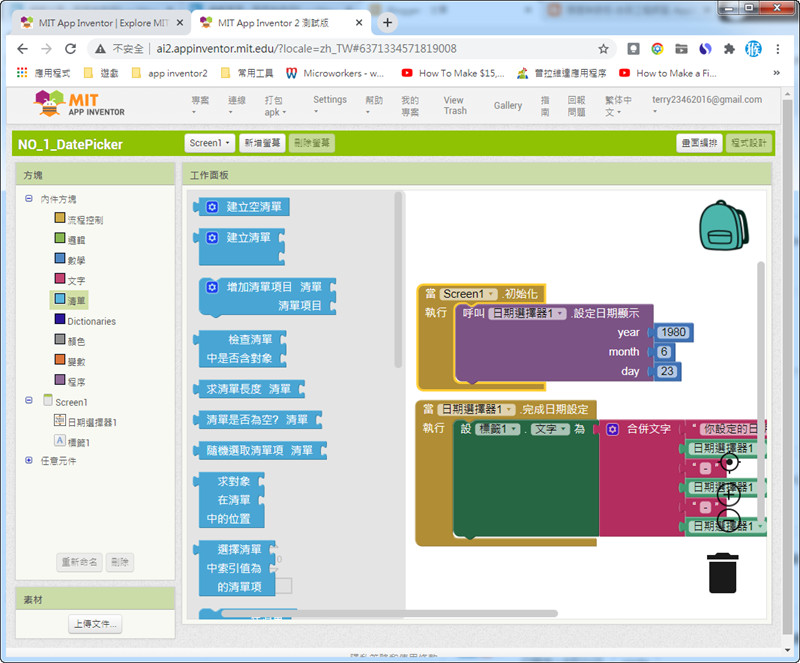Viewport: 800px width, 663px height.
Task: Click the 刪除螢幕 button
Action: pyautogui.click(x=312, y=143)
